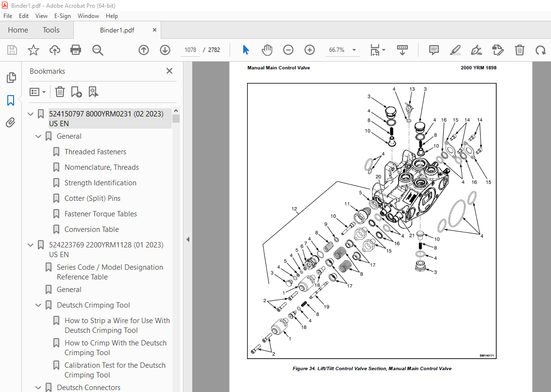Click the Zoom in plus icon

(310, 50)
